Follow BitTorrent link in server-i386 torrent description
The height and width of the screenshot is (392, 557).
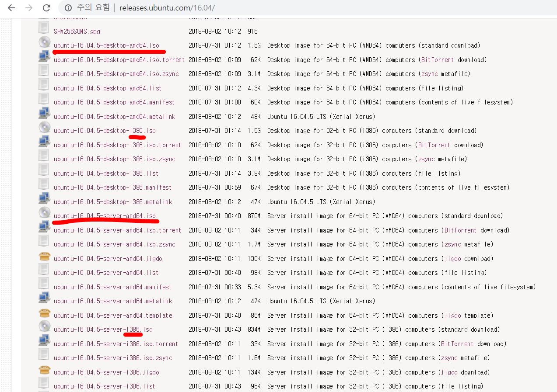pos(458,344)
